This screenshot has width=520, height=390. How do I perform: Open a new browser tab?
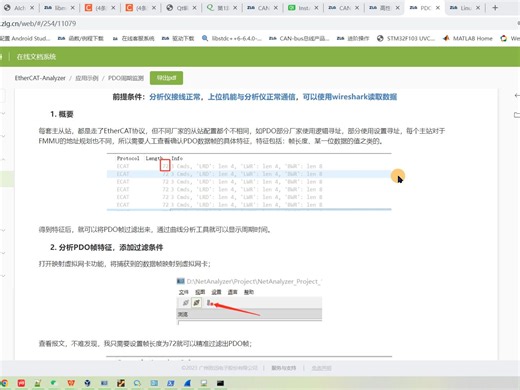point(495,8)
